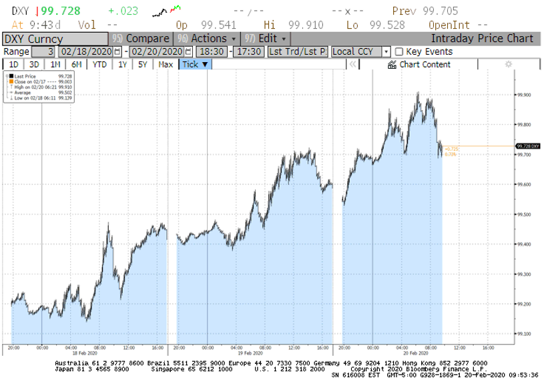Switch to the YTD range tab
Image resolution: width=544 pixels, height=392 pixels.
[99, 65]
